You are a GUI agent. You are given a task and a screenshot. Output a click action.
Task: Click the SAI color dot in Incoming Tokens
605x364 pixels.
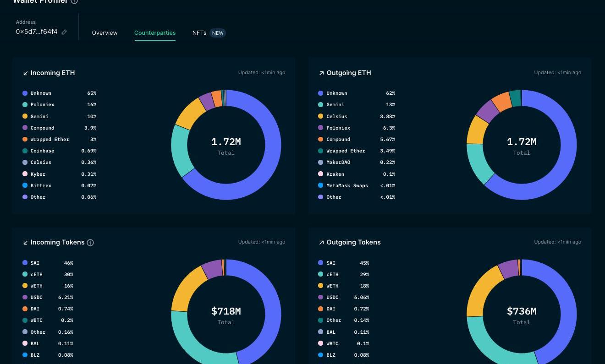tap(25, 263)
